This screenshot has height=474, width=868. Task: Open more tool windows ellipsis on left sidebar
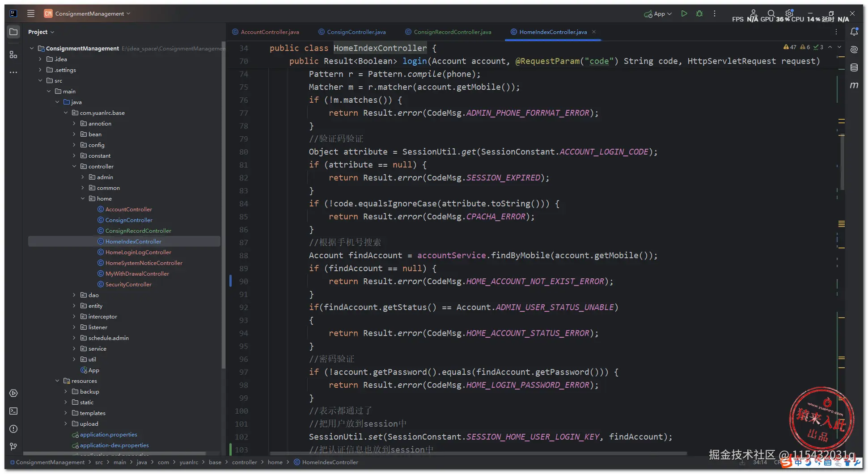[13, 72]
